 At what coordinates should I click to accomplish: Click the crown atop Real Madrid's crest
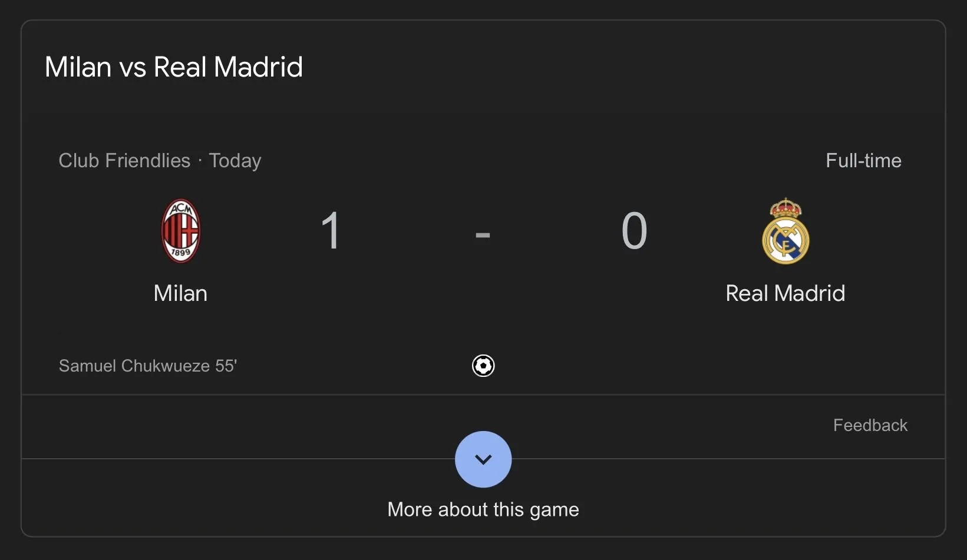pos(786,208)
